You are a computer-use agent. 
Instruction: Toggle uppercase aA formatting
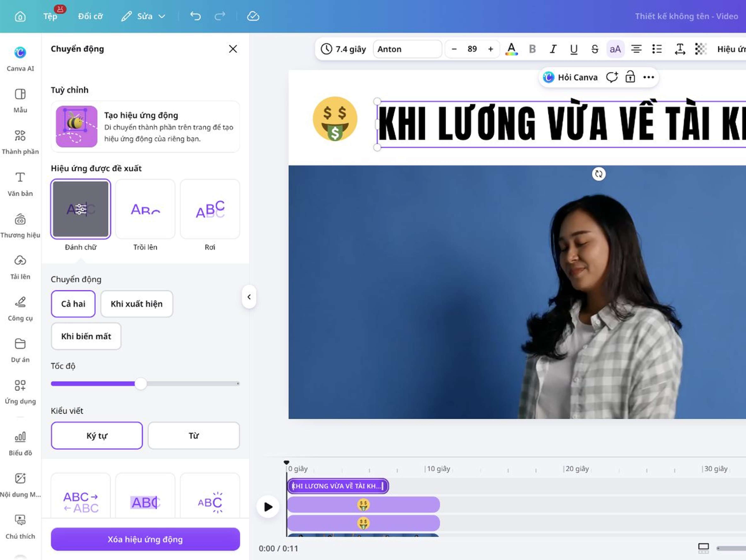pyautogui.click(x=615, y=49)
